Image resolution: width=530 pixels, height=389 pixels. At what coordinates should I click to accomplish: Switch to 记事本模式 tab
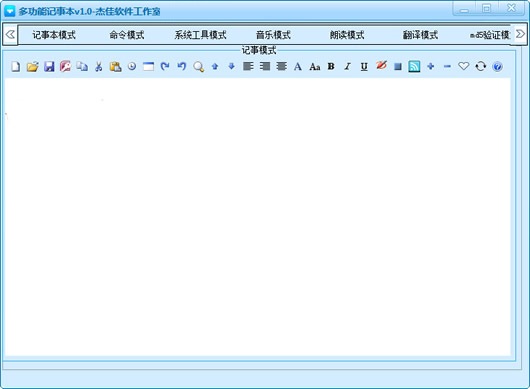54,35
